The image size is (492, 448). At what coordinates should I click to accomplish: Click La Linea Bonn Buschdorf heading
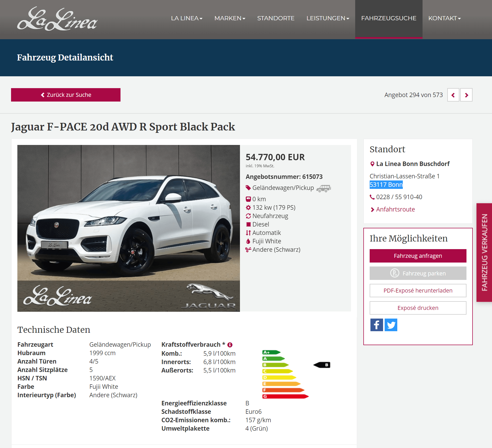(413, 164)
